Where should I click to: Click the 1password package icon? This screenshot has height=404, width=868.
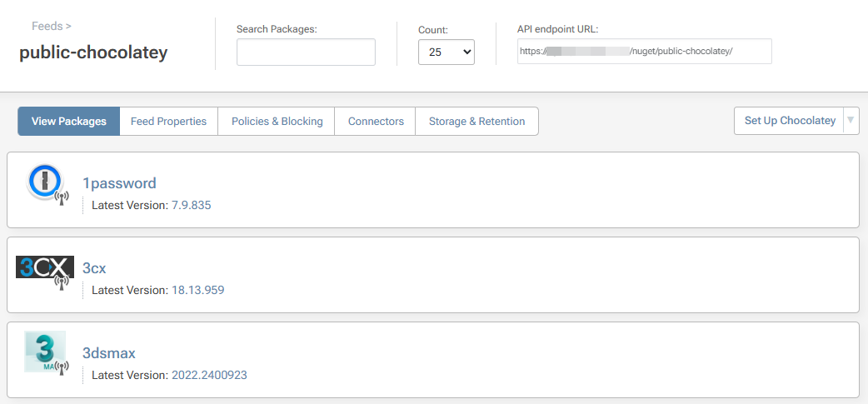pos(45,183)
